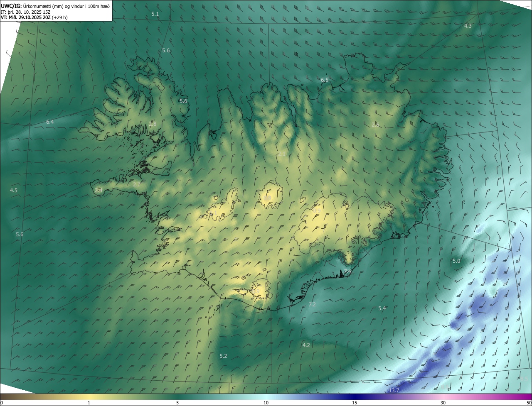Click the '13.7' value label on the map
This screenshot has width=532, height=406.
[394, 391]
